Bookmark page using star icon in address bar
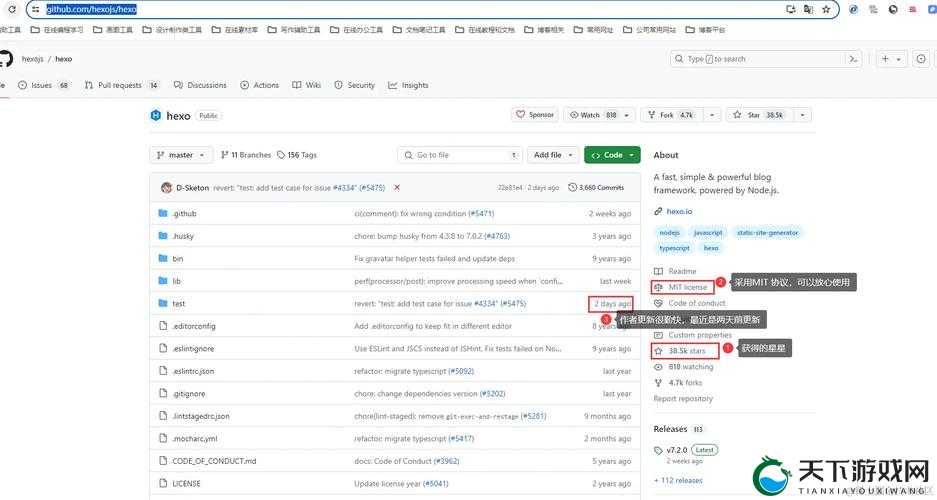Viewport: 937px width, 500px height. pos(826,9)
